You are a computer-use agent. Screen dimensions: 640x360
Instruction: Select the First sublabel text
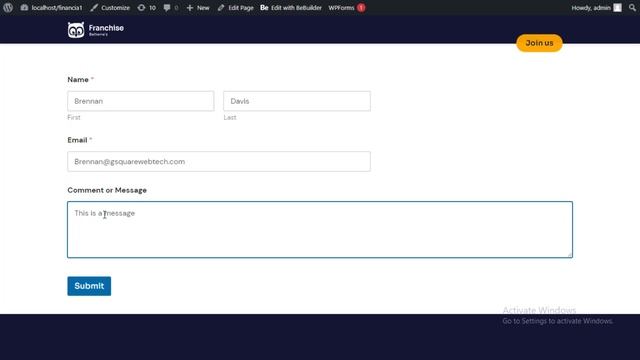(74, 118)
